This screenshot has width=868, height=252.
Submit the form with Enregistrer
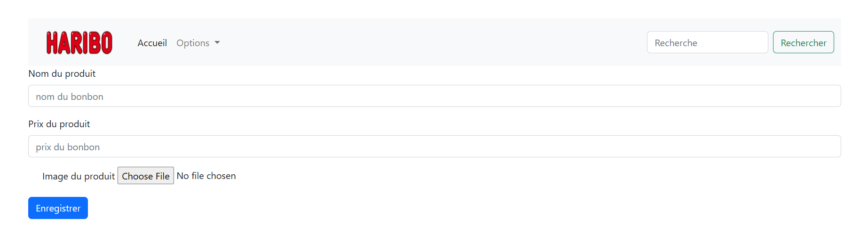[58, 208]
